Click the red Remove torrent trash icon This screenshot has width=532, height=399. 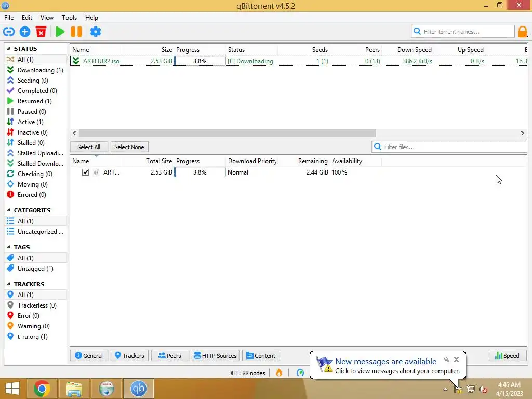tap(41, 32)
